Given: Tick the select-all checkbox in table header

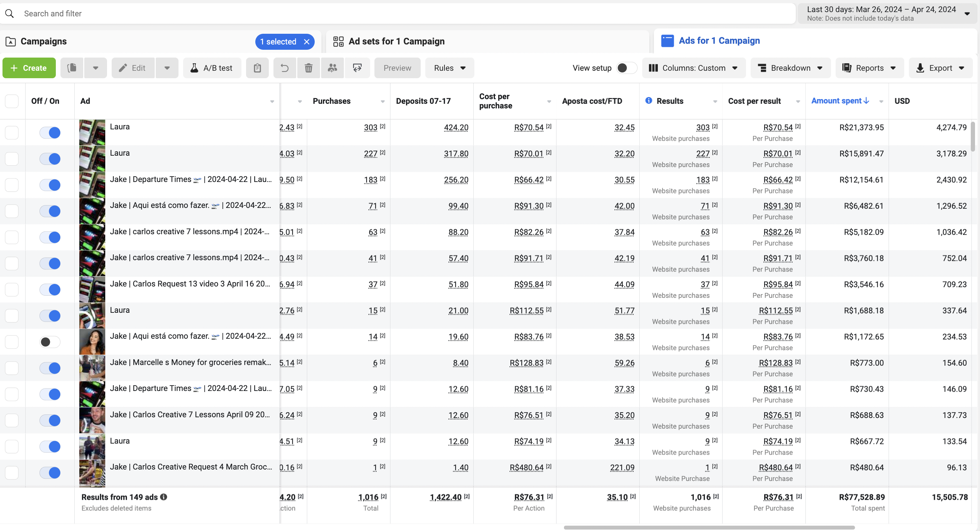Looking at the screenshot, I should [x=12, y=101].
